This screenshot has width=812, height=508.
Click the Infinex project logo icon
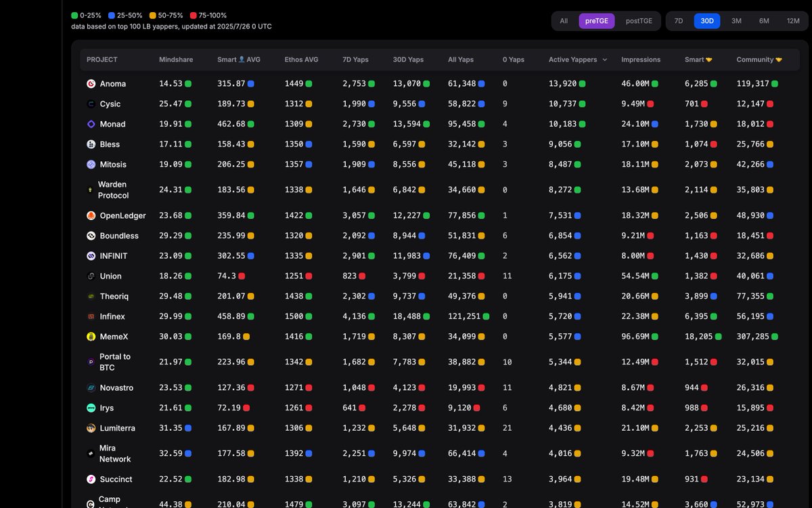[x=91, y=317]
